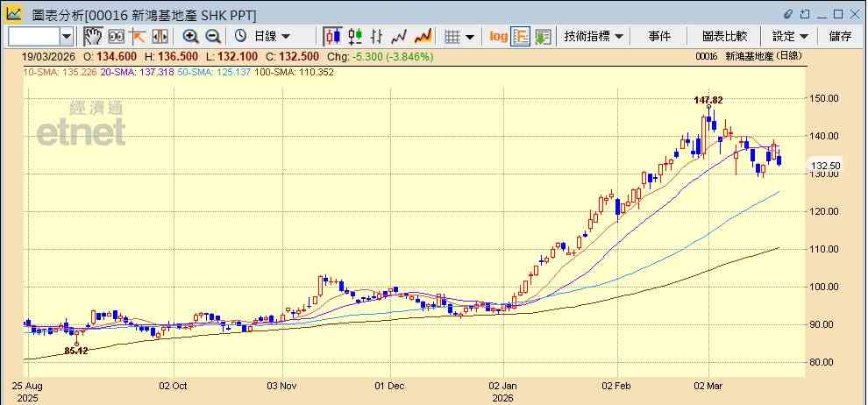Viewport: 868px width, 405px height.
Task: Click the 20-SMA legend label
Action: (138, 72)
